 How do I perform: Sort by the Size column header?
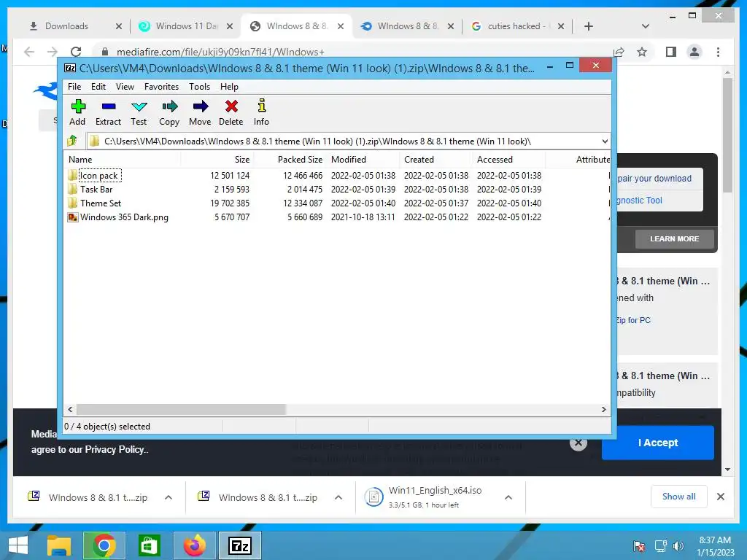tap(217, 160)
